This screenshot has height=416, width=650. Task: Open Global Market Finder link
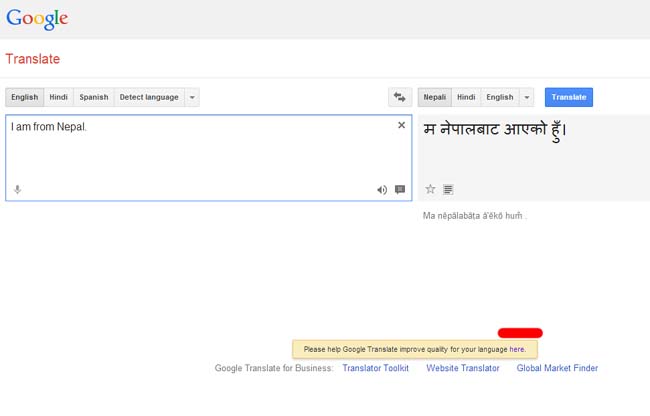tap(557, 368)
